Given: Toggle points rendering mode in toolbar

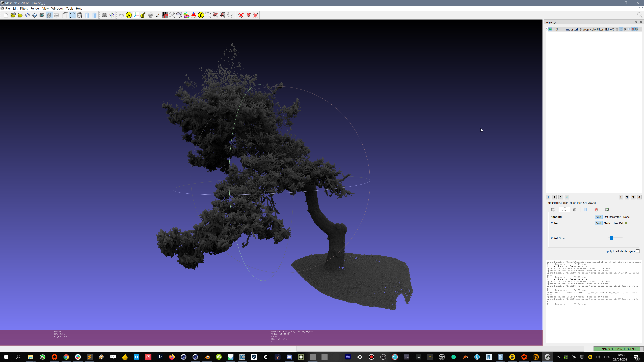Looking at the screenshot, I should (72, 15).
